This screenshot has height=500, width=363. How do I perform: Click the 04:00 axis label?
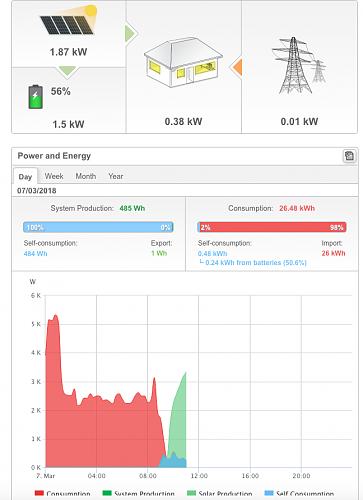(97, 476)
